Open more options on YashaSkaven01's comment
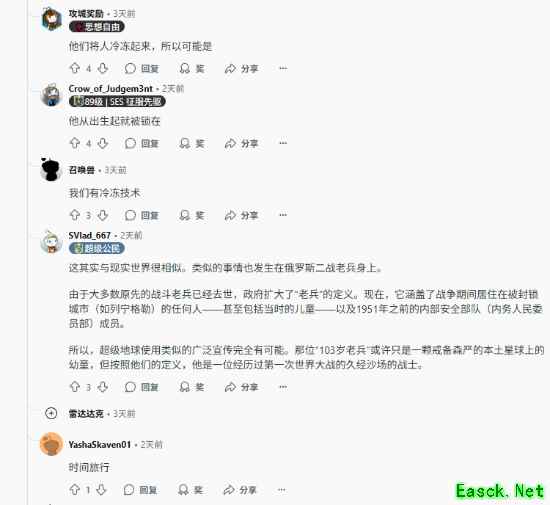Viewport: 550px width, 505px height. coord(282,490)
